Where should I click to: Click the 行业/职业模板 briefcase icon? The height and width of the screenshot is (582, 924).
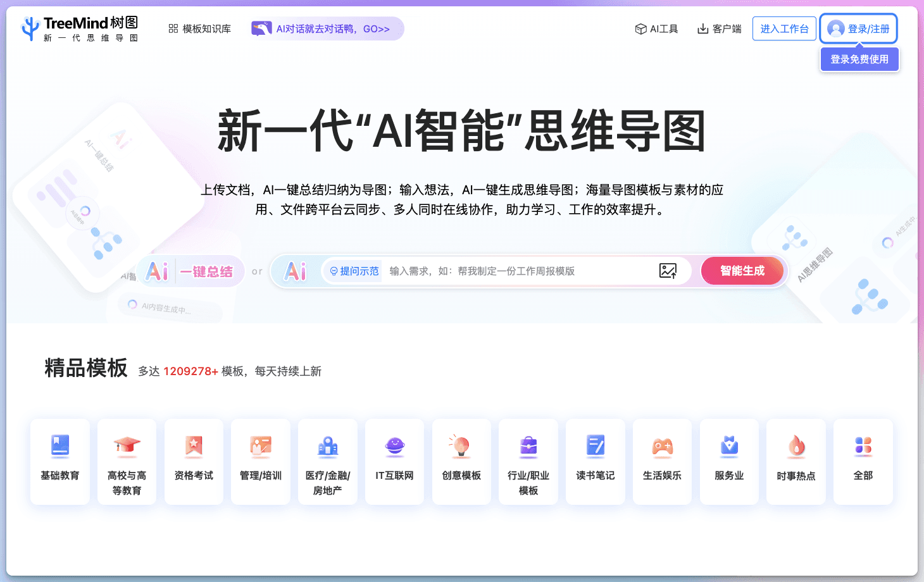[x=528, y=445]
